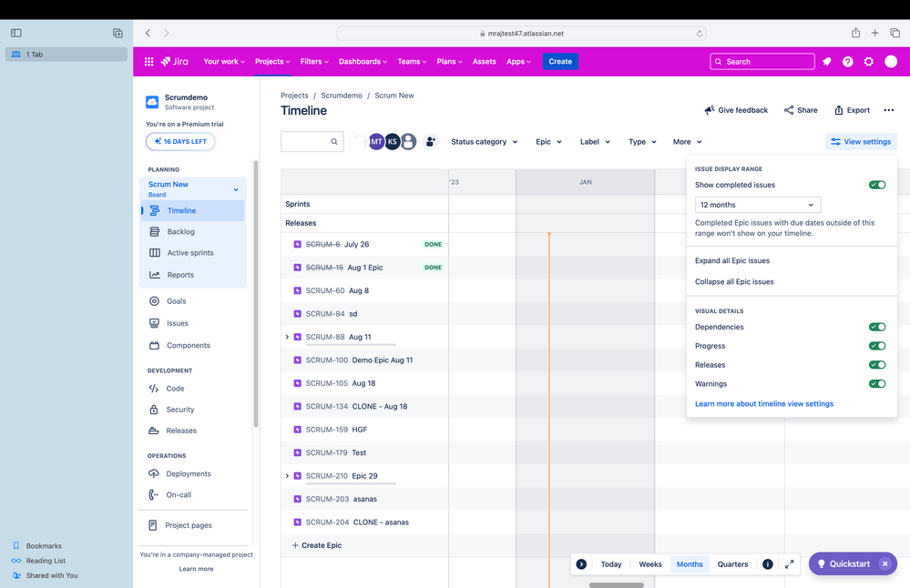Go back in Safari browser
Viewport: 910px width, 588px height.
148,33
